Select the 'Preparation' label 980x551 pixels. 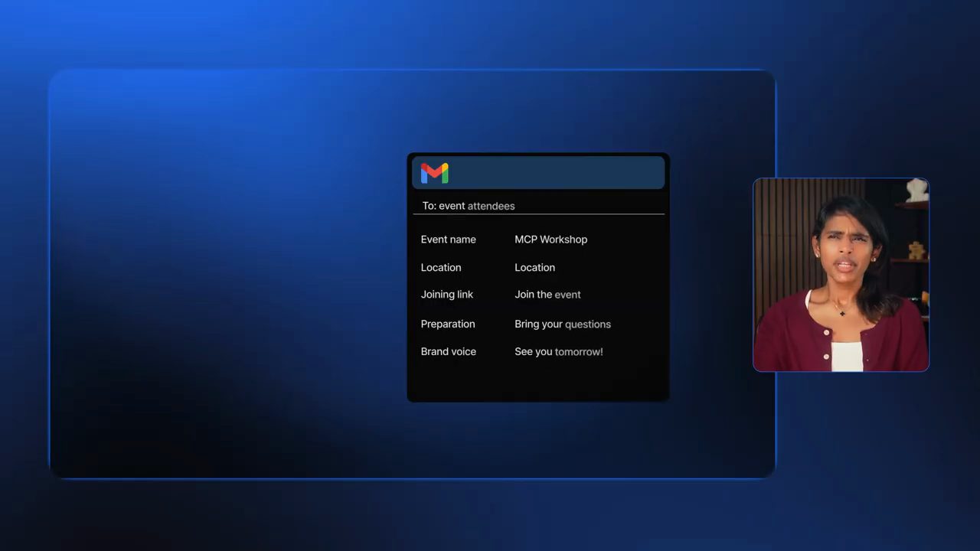[x=448, y=324]
